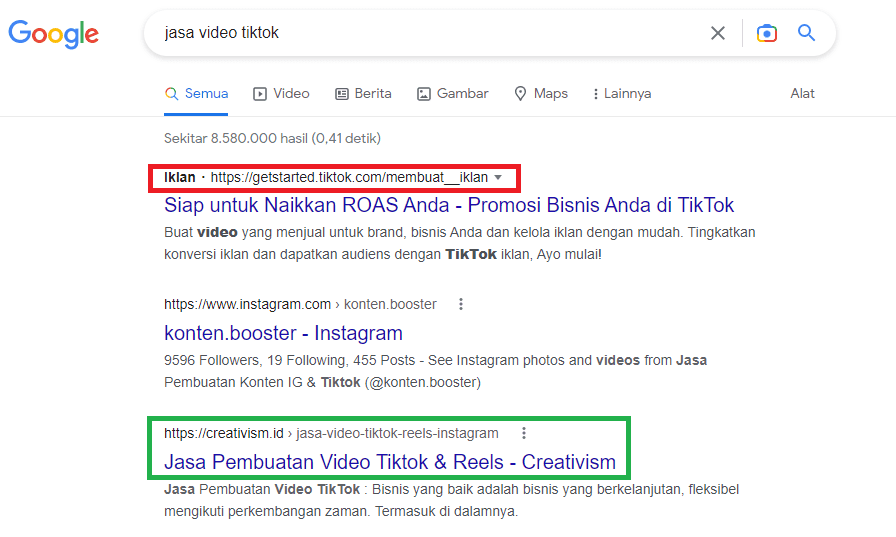The image size is (896, 537).
Task: Switch to the Video tab
Action: tap(281, 94)
